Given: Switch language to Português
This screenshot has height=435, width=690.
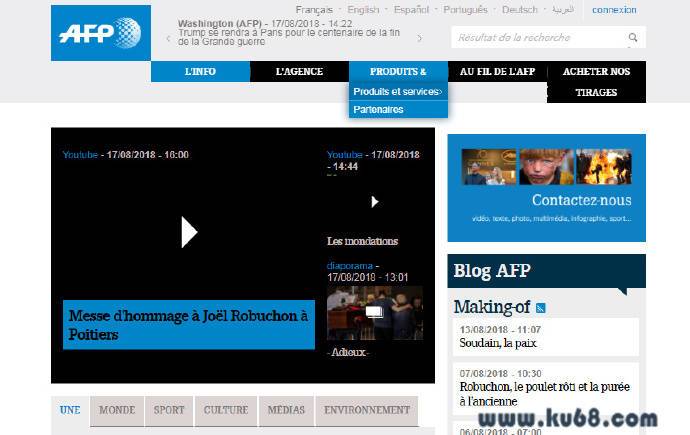Looking at the screenshot, I should 465,10.
